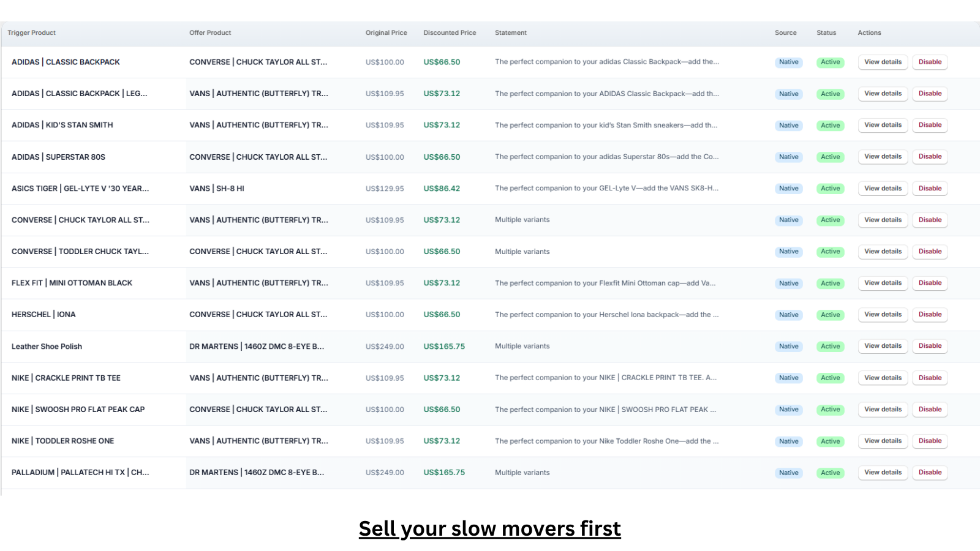Disable the ADIDAS | CLASSIC BACKPACK offer
Image resolution: width=980 pixels, height=551 pixels.
930,62
